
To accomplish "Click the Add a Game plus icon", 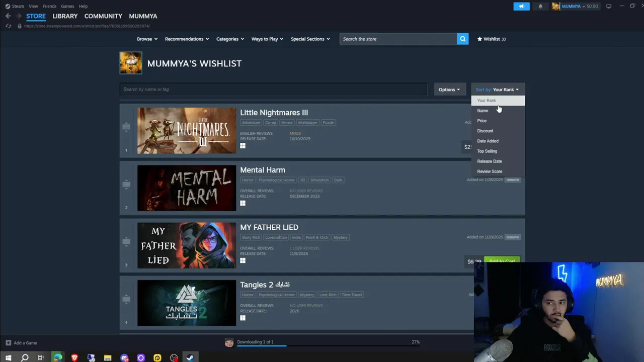I will (x=8, y=343).
